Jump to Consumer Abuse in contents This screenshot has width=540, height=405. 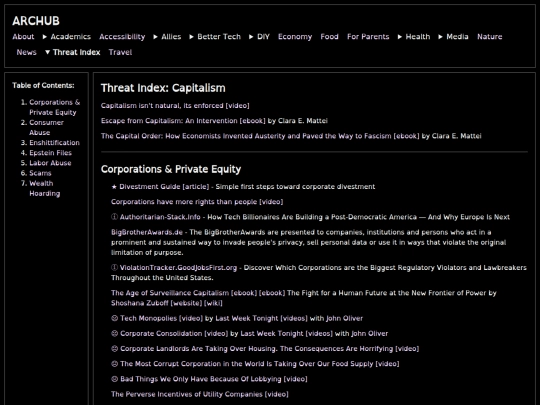46,127
